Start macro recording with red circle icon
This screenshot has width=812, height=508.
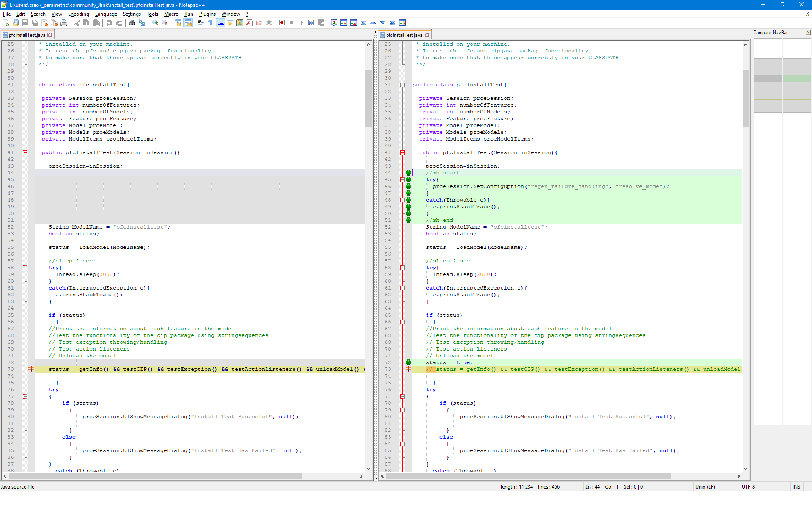pyautogui.click(x=282, y=23)
